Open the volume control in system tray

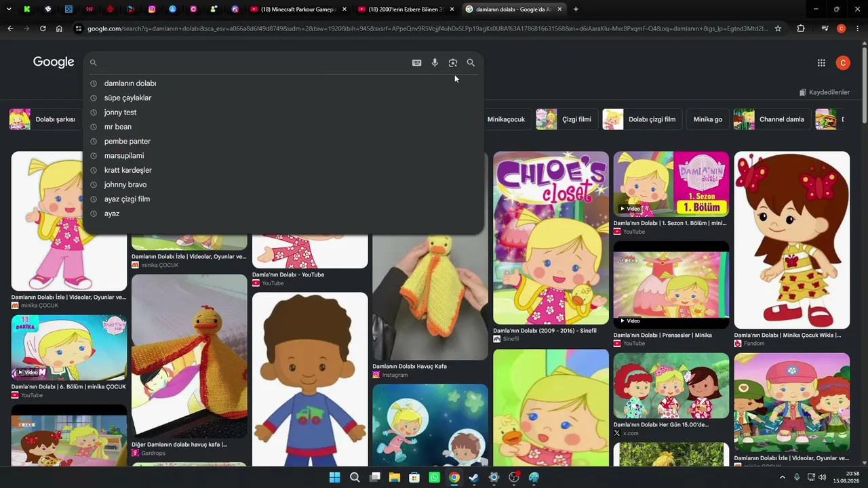tap(823, 477)
